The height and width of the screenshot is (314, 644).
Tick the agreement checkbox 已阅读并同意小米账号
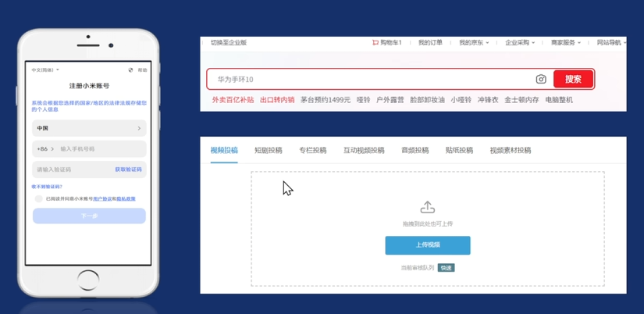coord(38,199)
